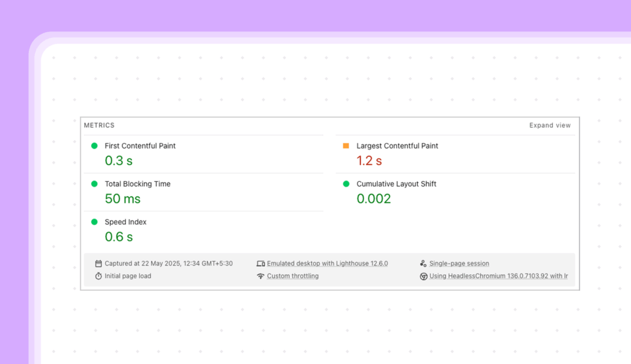631x364 pixels.
Task: Open the Single-page session link
Action: tap(459, 263)
